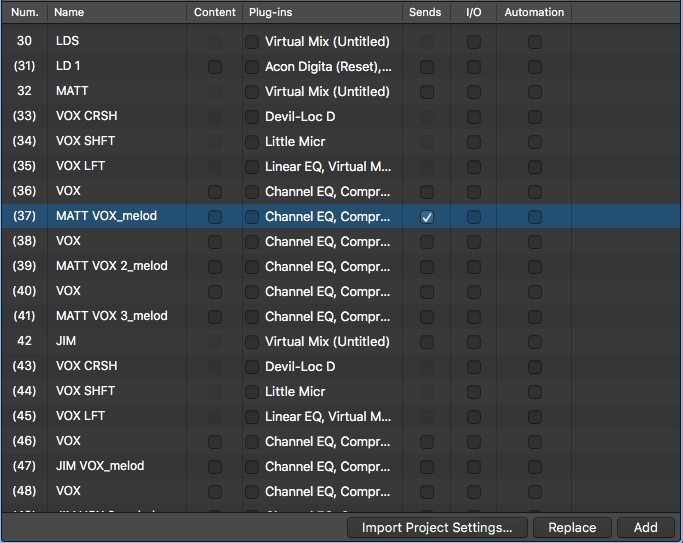
Task: Select the VOX LFT track 45 row
Action: tap(342, 416)
